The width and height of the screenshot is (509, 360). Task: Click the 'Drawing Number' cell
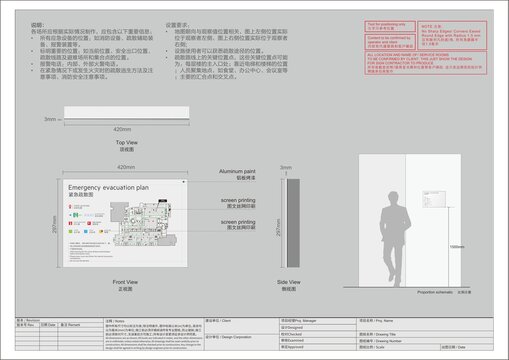pyautogui.click(x=425, y=341)
